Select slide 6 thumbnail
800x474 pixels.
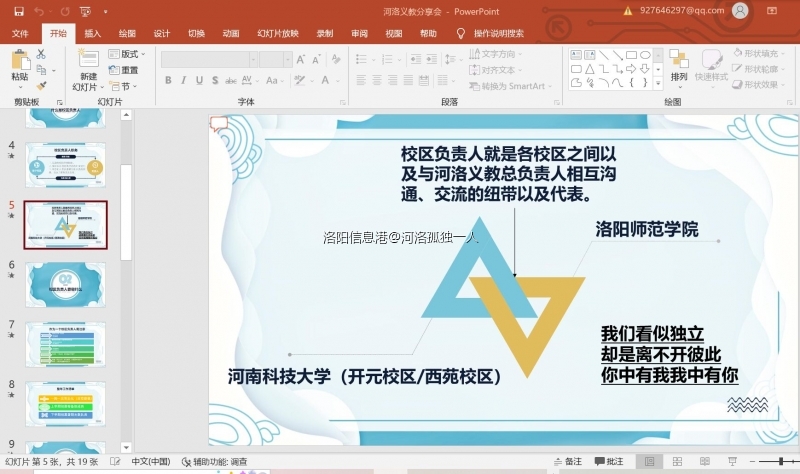(65, 285)
